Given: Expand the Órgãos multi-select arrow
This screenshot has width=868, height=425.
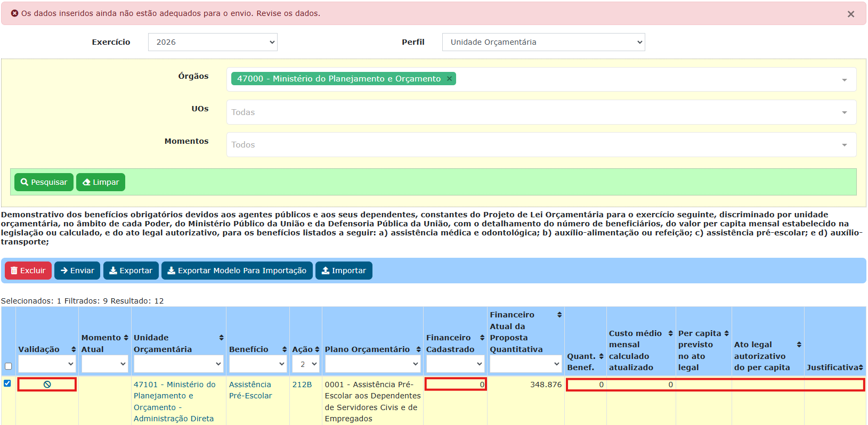Looking at the screenshot, I should (845, 80).
